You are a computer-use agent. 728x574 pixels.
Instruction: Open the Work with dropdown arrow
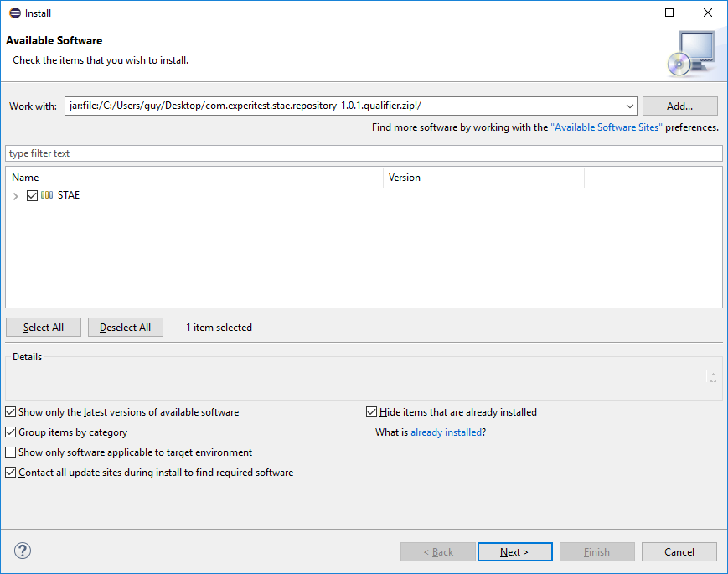630,106
